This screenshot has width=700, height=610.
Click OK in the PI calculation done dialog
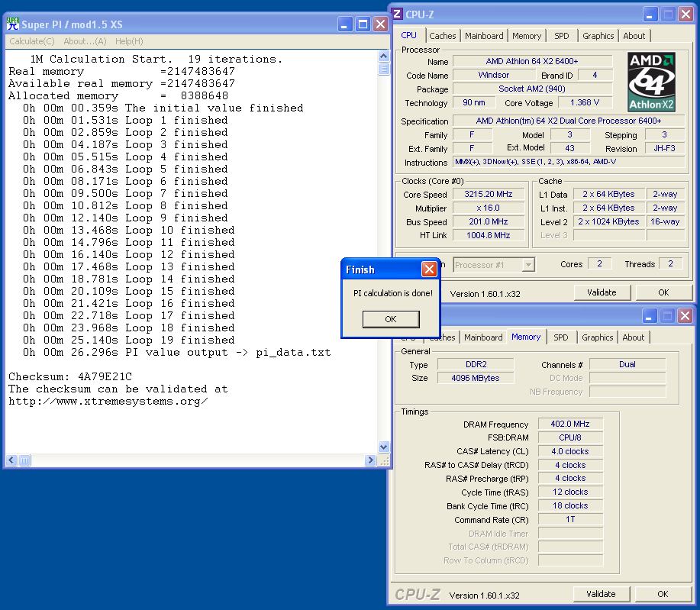(391, 319)
